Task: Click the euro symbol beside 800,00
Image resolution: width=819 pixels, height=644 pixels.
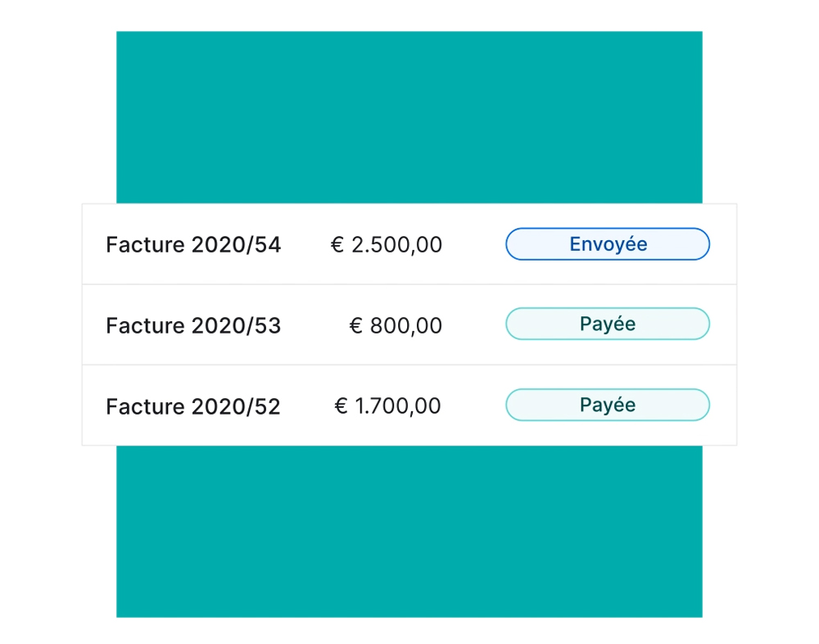Action: click(x=356, y=326)
